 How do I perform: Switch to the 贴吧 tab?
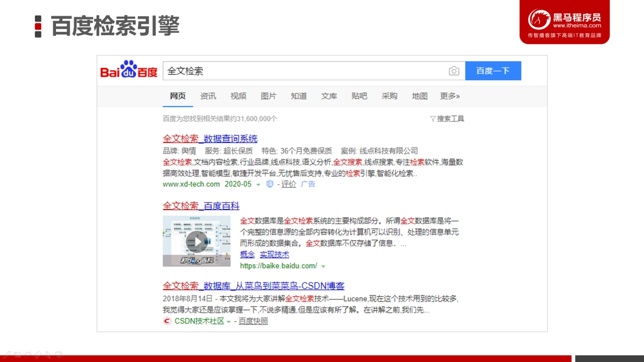coord(359,96)
